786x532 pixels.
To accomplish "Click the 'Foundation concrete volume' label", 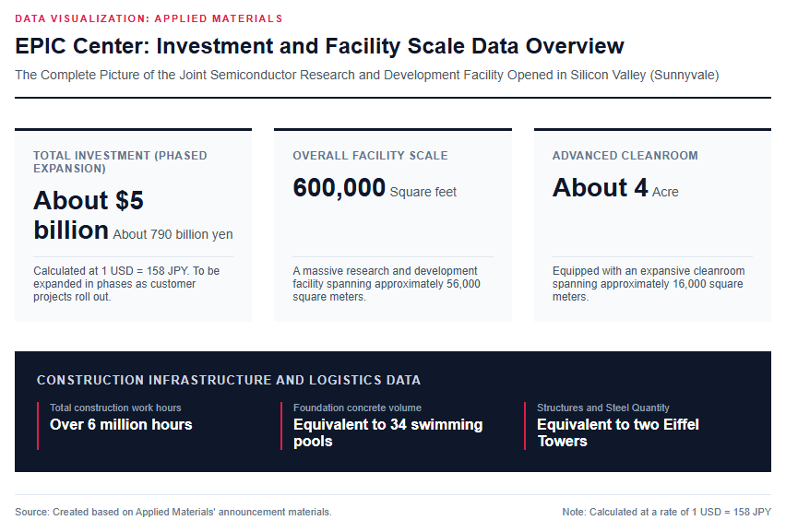I will point(357,408).
